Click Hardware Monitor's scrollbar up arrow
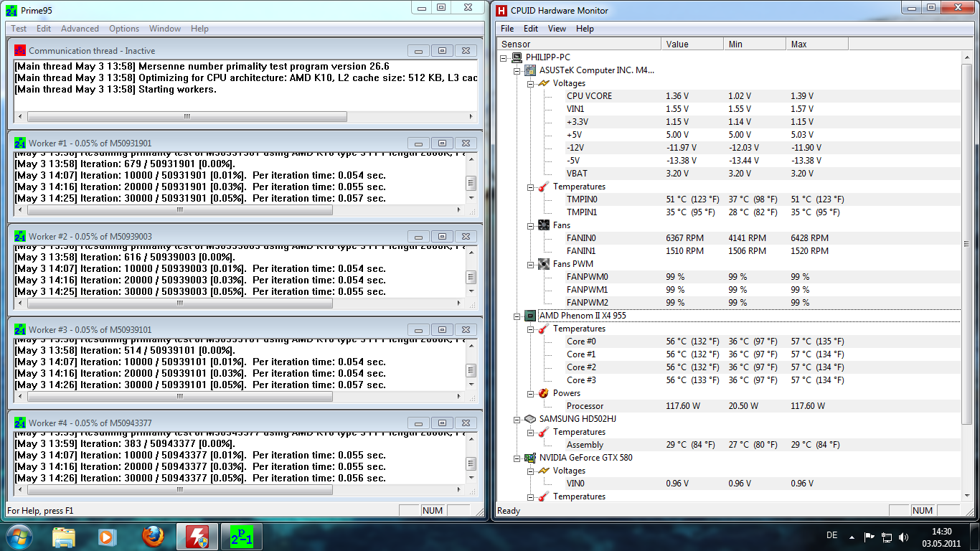The width and height of the screenshot is (980, 551). pyautogui.click(x=966, y=57)
